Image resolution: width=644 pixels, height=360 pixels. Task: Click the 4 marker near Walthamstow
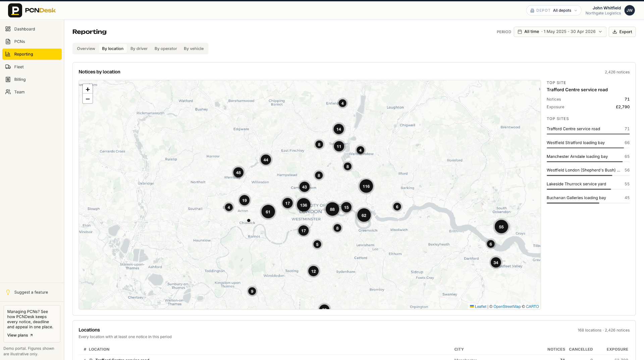click(x=361, y=150)
